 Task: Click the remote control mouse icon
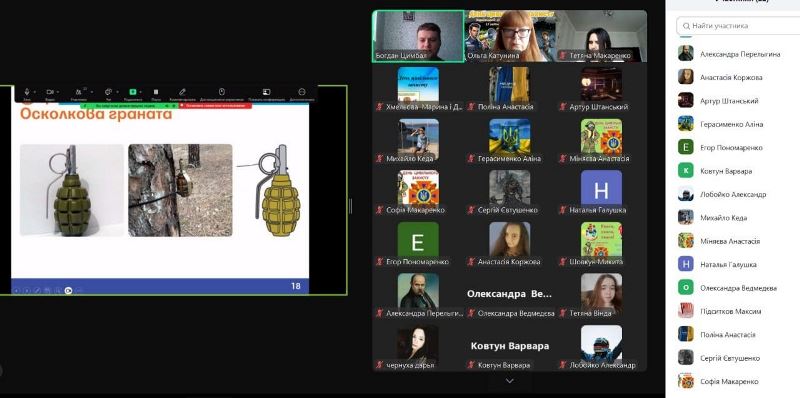[x=221, y=92]
